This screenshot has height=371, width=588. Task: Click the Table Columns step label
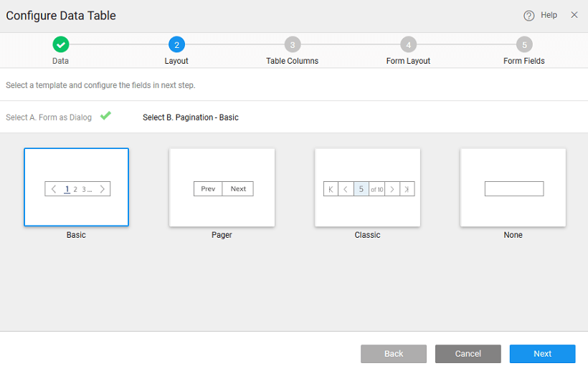pos(292,61)
